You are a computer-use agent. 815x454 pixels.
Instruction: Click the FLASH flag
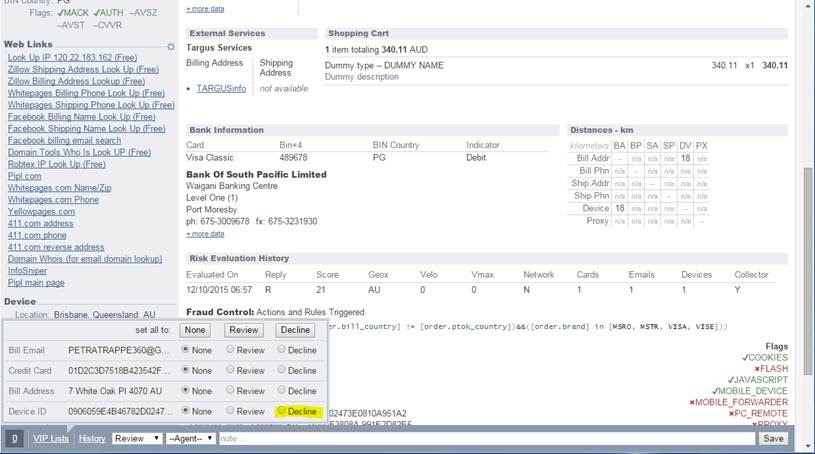(x=771, y=369)
